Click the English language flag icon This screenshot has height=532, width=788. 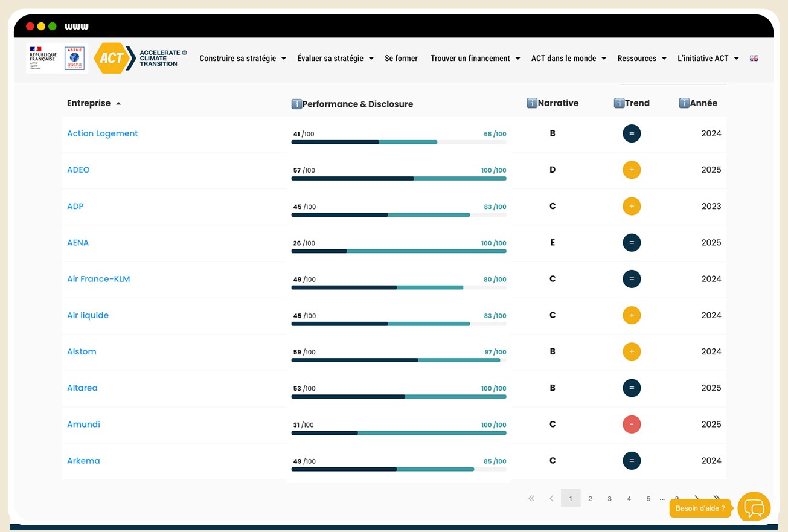tap(754, 59)
